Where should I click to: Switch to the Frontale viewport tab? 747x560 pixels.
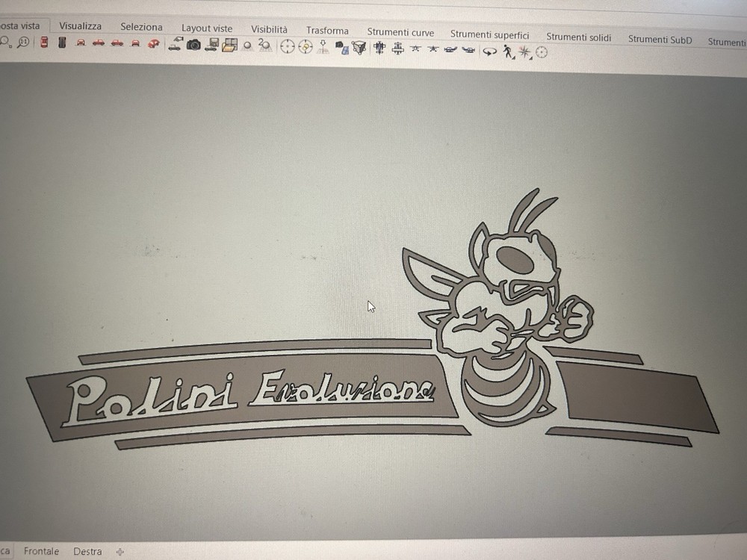(x=41, y=551)
